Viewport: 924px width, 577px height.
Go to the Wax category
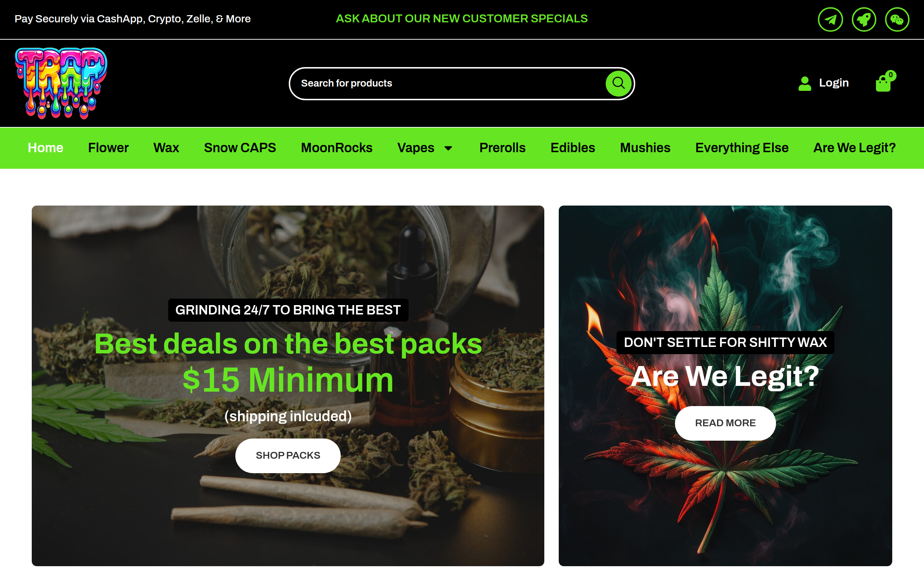166,148
